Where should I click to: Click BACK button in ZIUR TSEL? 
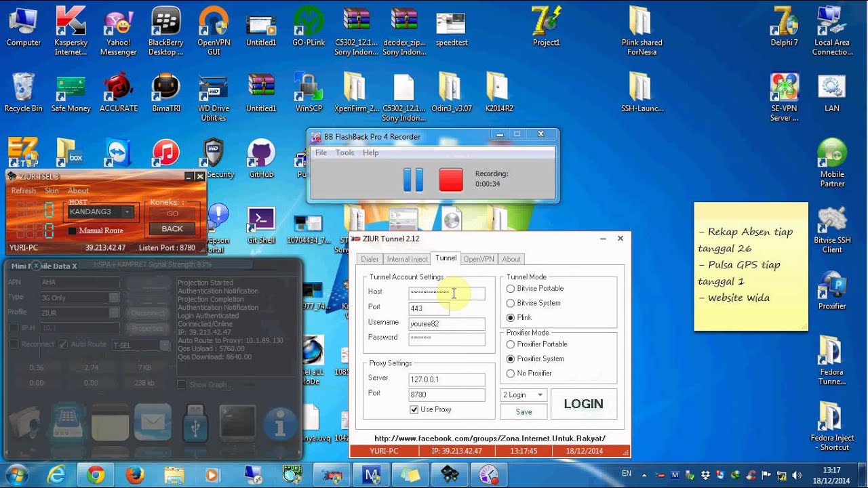[x=172, y=228]
